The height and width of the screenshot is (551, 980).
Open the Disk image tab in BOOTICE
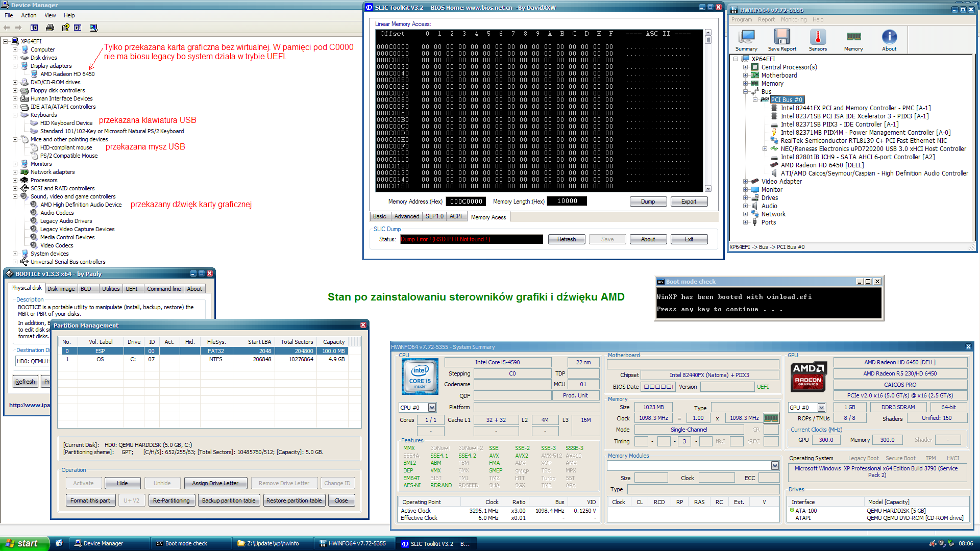tap(61, 289)
